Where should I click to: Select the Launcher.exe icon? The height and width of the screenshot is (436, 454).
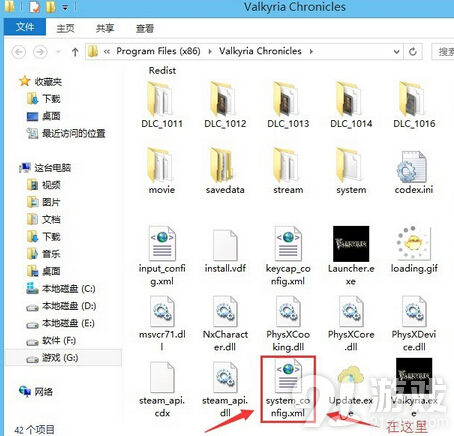[x=351, y=244]
